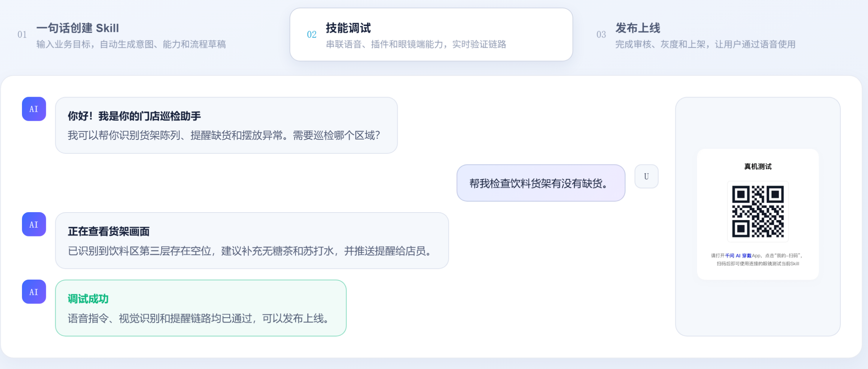Select the 你好！我是你的门店巡检助手 message bubble
Image resolution: width=868 pixels, height=369 pixels.
point(226,125)
